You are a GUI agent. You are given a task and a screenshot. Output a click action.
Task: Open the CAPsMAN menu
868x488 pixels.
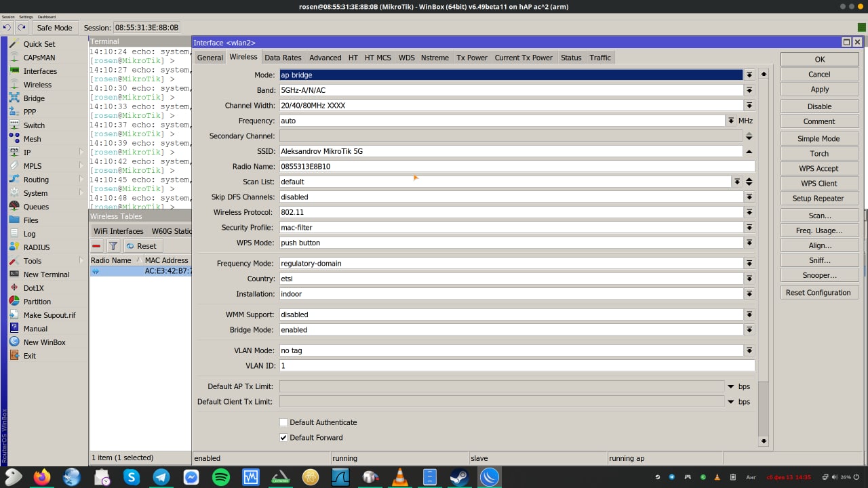[39, 58]
